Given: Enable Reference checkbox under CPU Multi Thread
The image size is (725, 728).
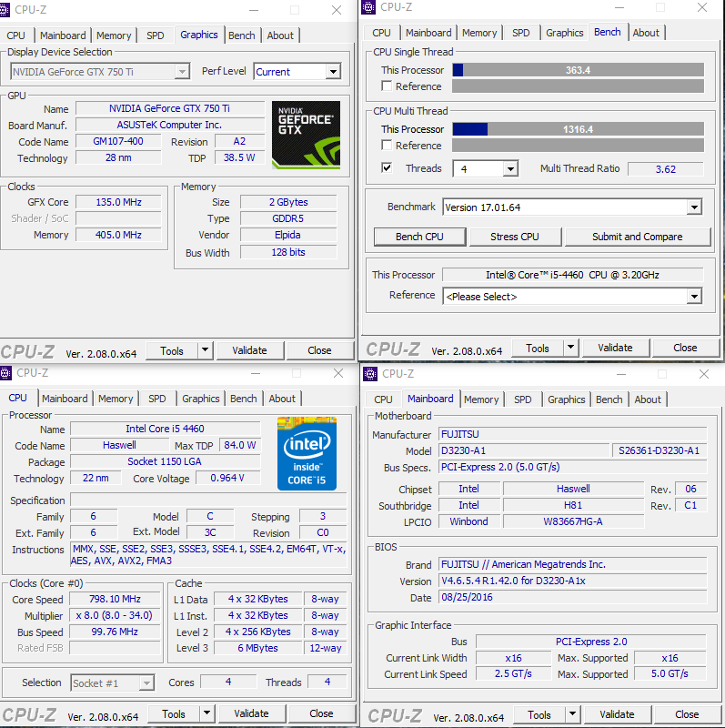Looking at the screenshot, I should point(387,145).
